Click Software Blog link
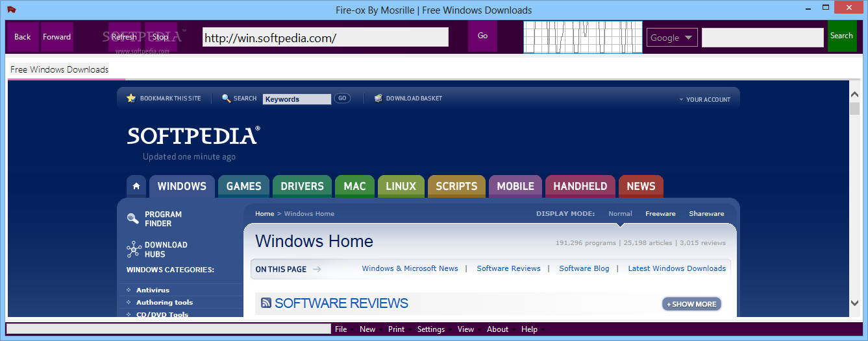 click(584, 268)
